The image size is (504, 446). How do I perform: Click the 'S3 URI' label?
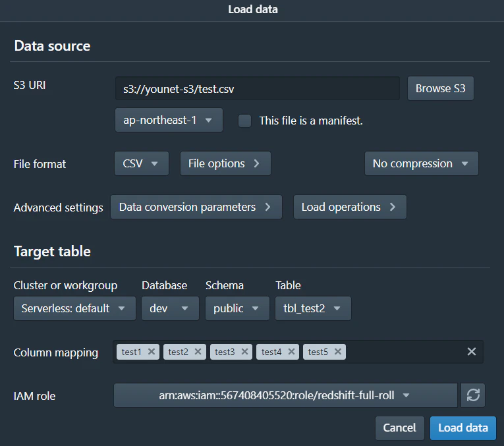30,85
